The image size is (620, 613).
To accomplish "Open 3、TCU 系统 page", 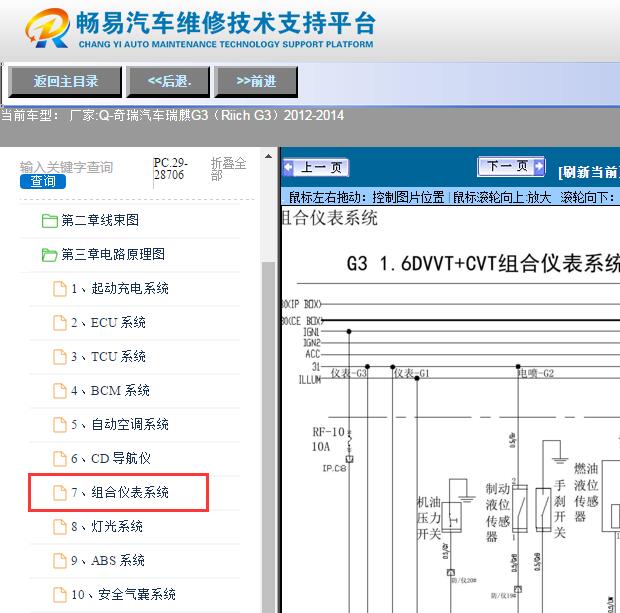I will (x=108, y=357).
